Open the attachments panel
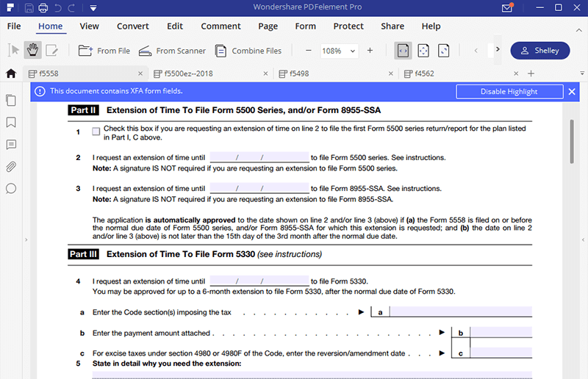 [x=11, y=167]
